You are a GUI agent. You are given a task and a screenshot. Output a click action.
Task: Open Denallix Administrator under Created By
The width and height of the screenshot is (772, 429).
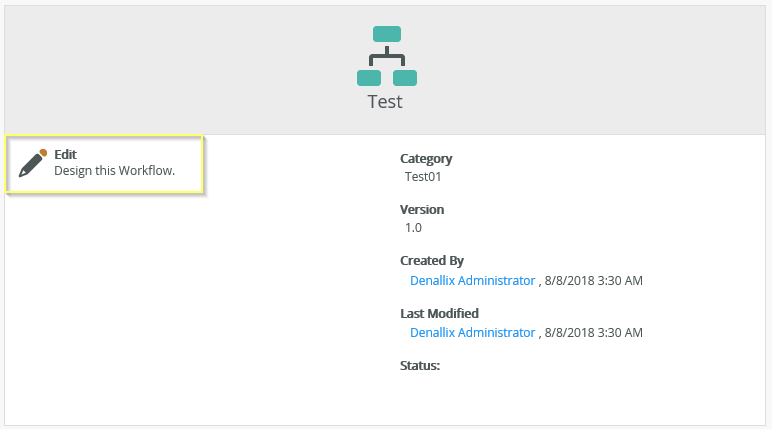point(472,280)
